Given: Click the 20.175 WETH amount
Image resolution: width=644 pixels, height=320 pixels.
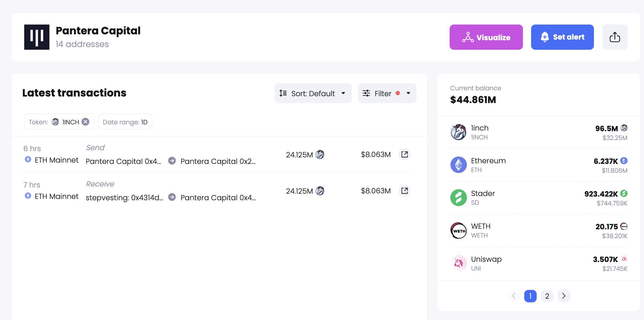Looking at the screenshot, I should (x=606, y=227).
